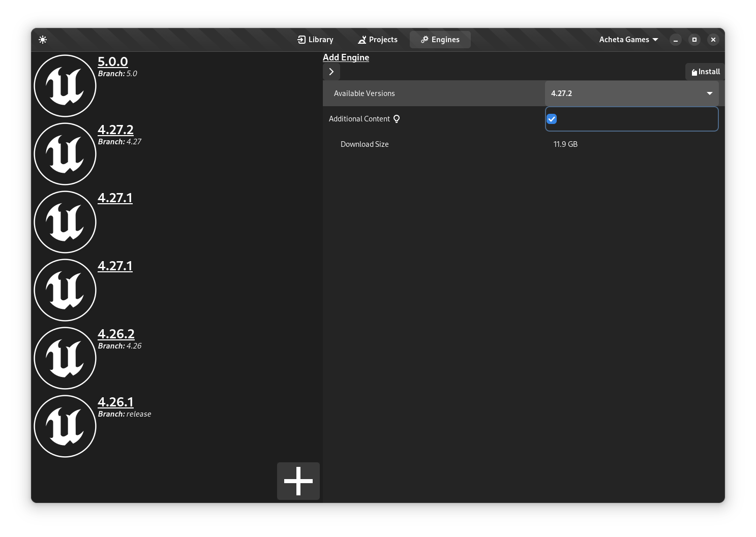
Task: Click the Branch: 5.0 label
Action: pyautogui.click(x=117, y=74)
